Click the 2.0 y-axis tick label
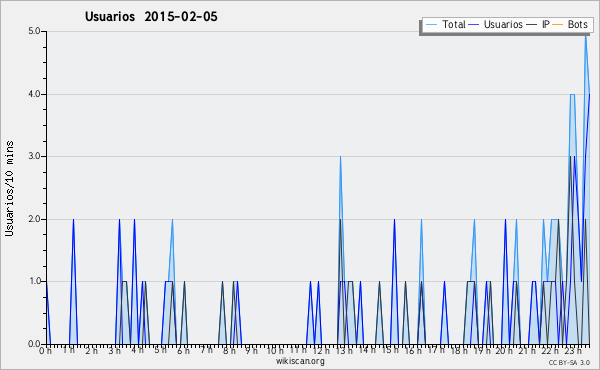This screenshot has width=600, height=370. 34,219
